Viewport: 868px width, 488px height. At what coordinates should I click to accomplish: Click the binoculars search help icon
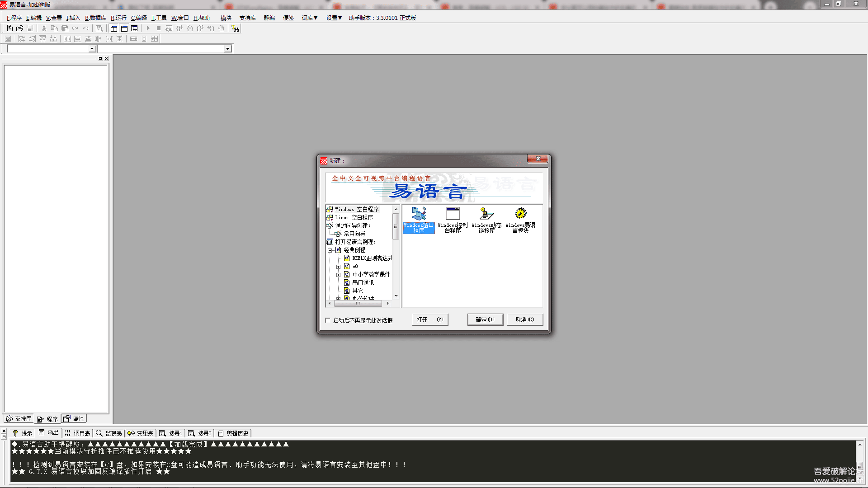[x=235, y=28]
